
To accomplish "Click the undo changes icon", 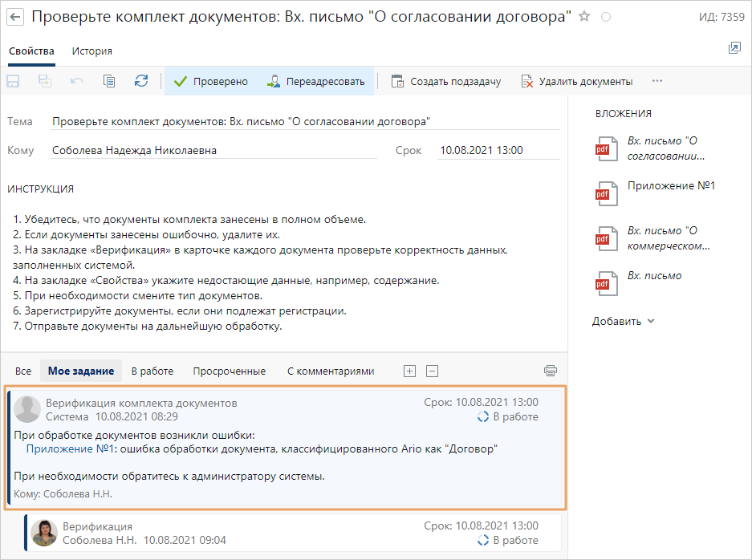I will [78, 80].
